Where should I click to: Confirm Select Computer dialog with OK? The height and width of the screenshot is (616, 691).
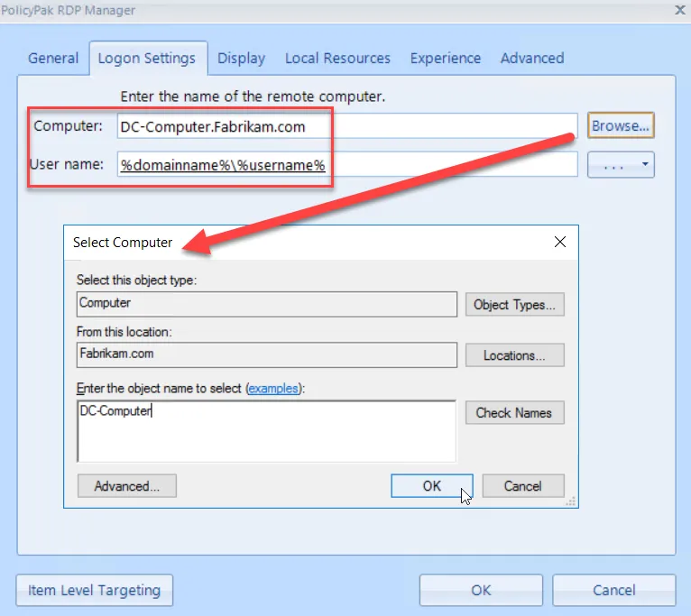click(x=432, y=486)
